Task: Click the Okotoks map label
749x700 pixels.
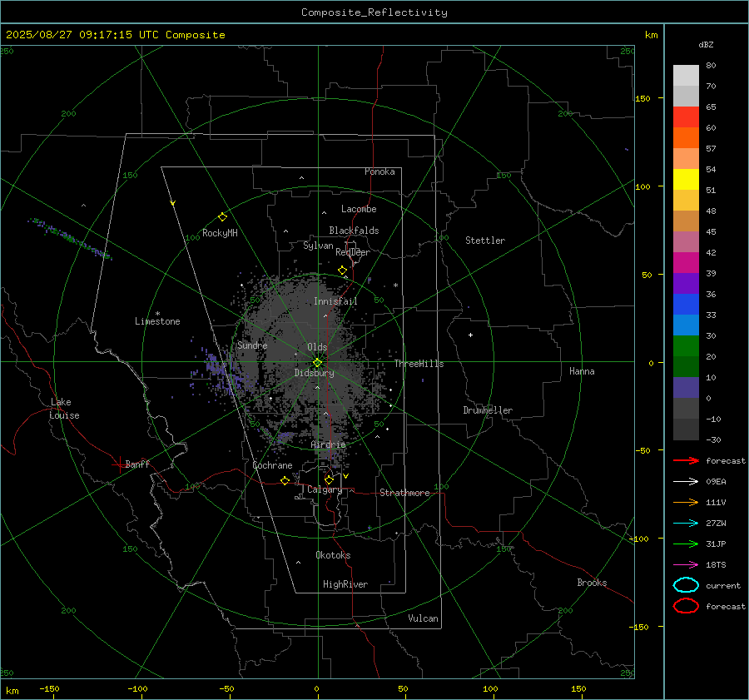Action: point(333,555)
